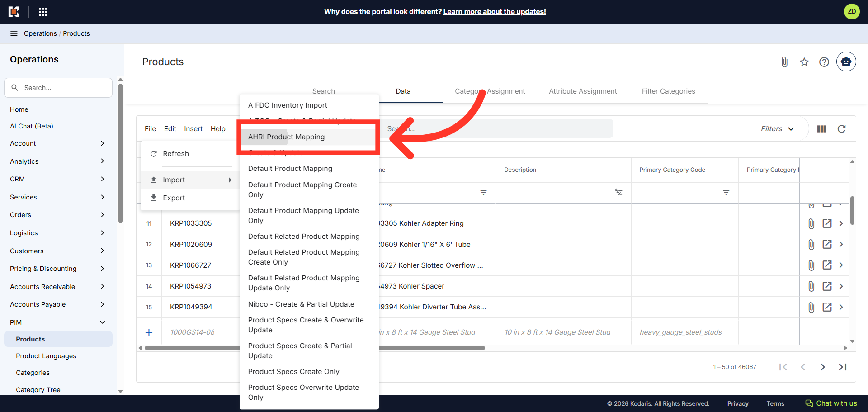Open the Terms footer link
868x412 pixels.
pos(775,404)
